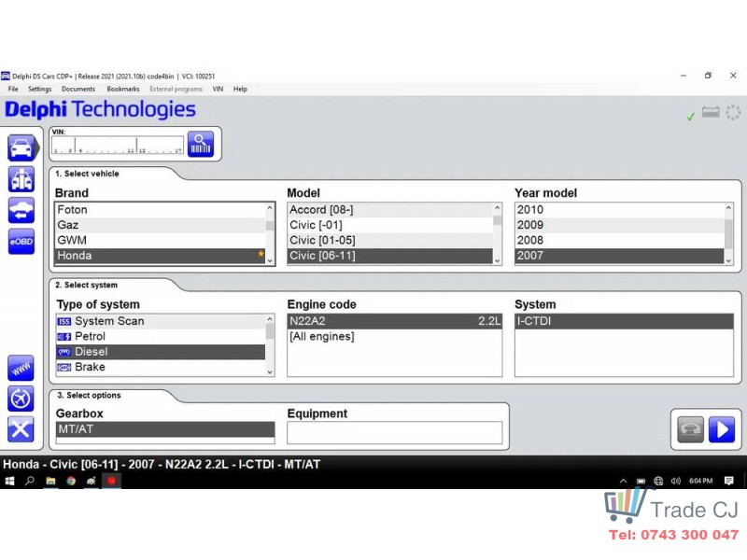
Task: Open the notification center icon
Action: pos(729,481)
